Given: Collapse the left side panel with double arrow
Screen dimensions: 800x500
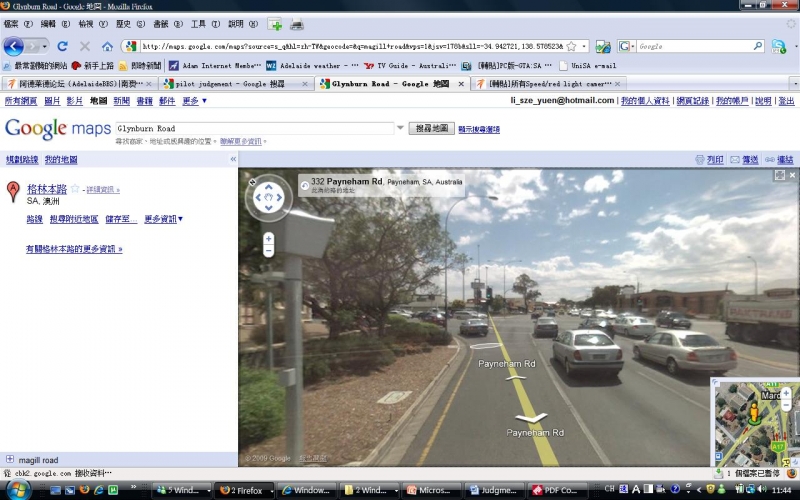Looking at the screenshot, I should pyautogui.click(x=233, y=159).
